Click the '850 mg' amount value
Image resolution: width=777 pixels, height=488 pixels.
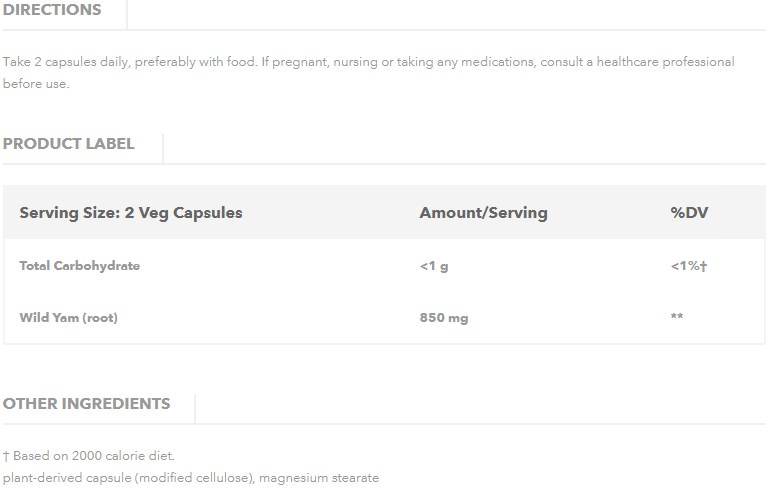[x=444, y=318]
